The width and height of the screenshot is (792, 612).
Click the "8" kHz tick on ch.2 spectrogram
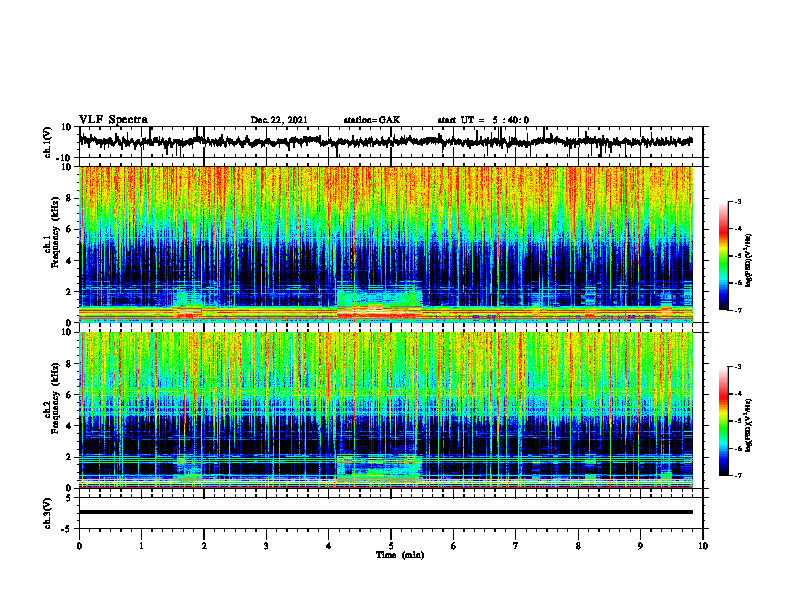click(70, 364)
